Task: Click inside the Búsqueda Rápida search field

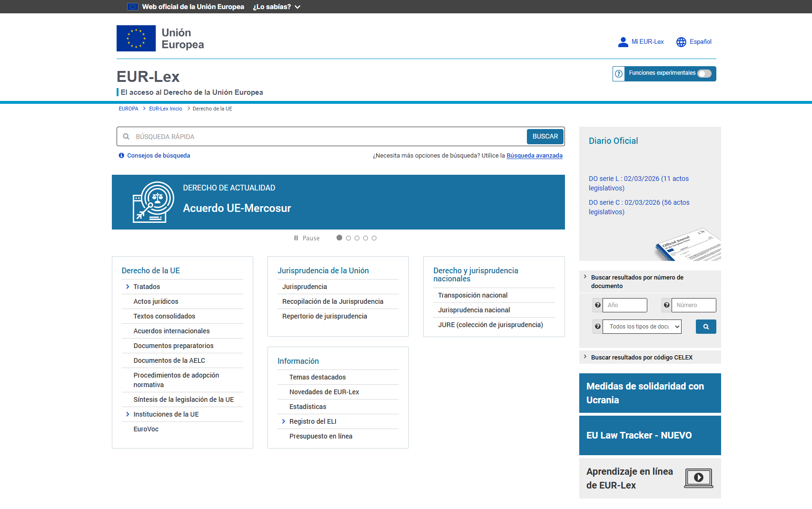Action: point(309,137)
